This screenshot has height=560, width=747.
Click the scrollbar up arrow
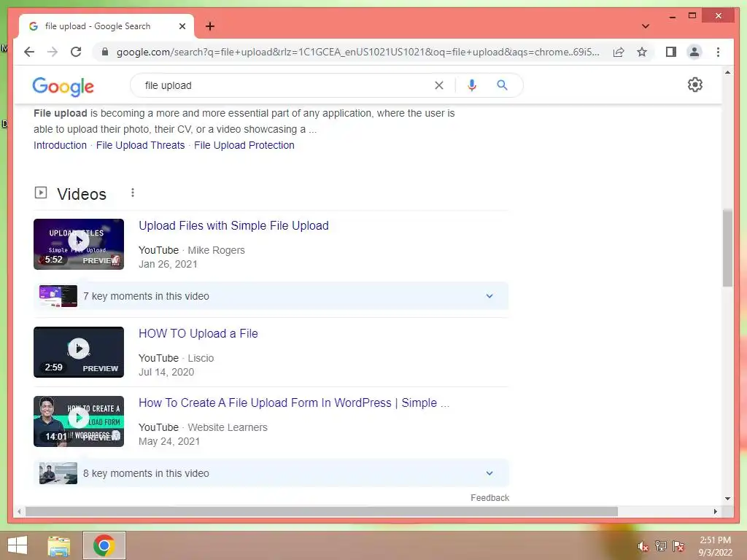coord(727,72)
